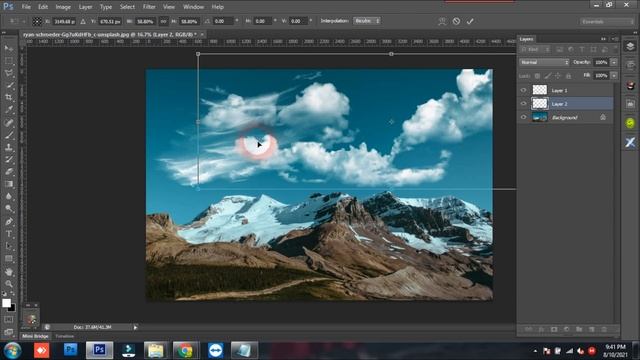Screen dimensions: 640x360
Task: Open the Essentials workspace dropdown
Action: [606, 21]
